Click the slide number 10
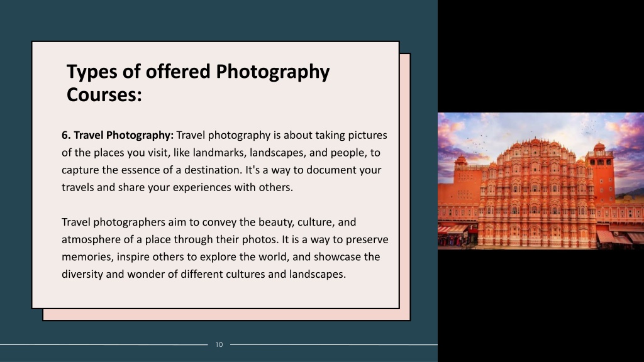The height and width of the screenshot is (362, 644). (219, 345)
